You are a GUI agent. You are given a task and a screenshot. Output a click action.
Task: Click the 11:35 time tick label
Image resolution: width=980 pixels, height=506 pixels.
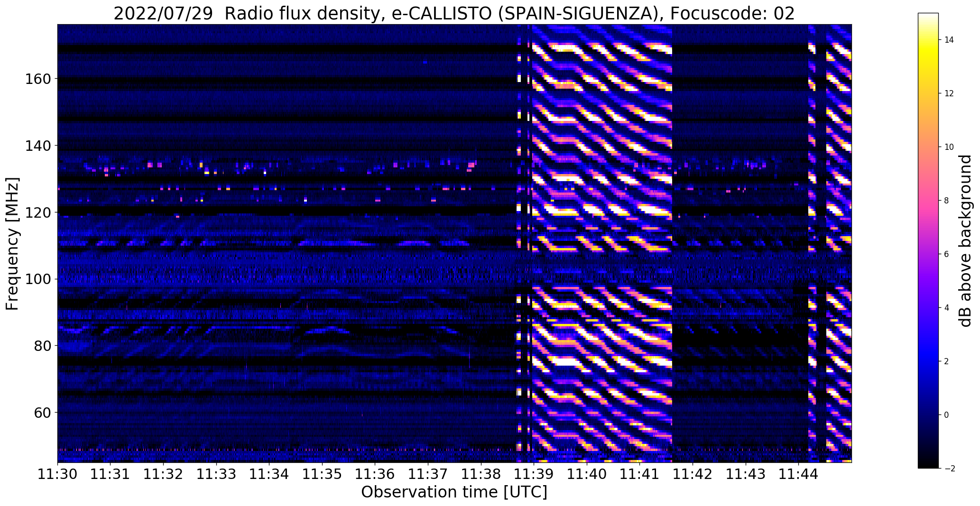coord(322,474)
